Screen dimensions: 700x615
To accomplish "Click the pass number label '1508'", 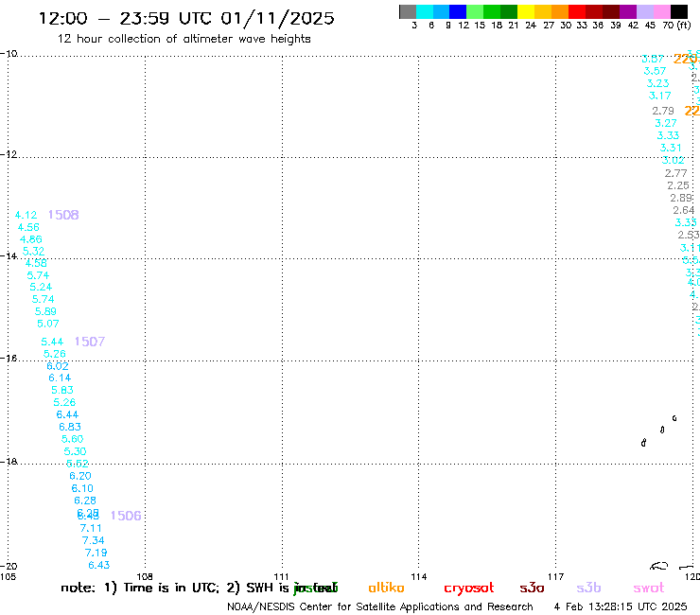I will click(x=63, y=215).
